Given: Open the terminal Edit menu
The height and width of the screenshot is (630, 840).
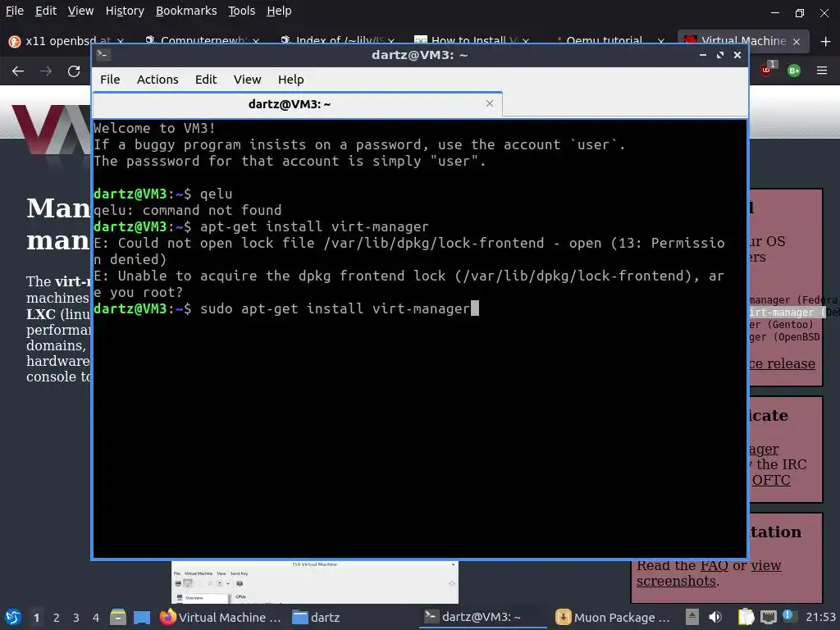Looking at the screenshot, I should (206, 80).
